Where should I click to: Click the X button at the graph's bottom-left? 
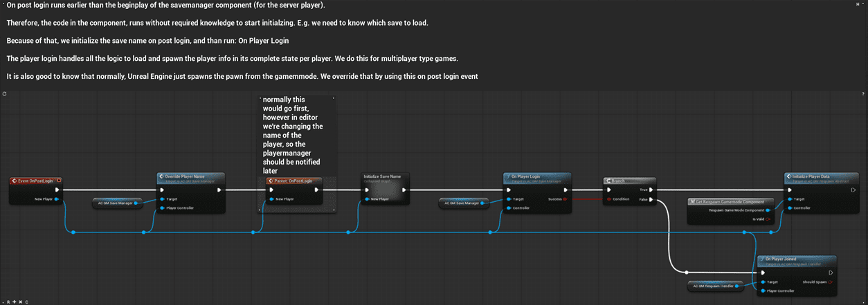click(20, 302)
